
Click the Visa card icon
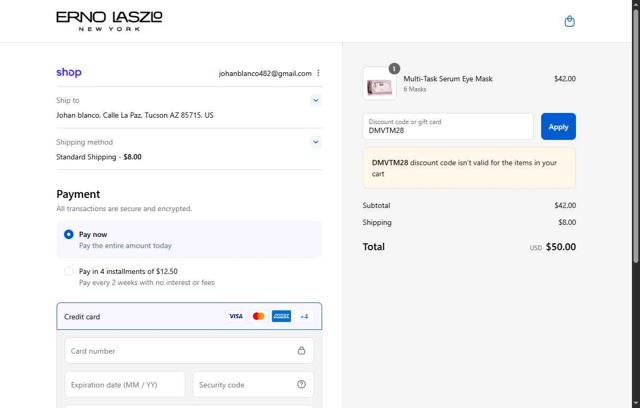pyautogui.click(x=236, y=316)
